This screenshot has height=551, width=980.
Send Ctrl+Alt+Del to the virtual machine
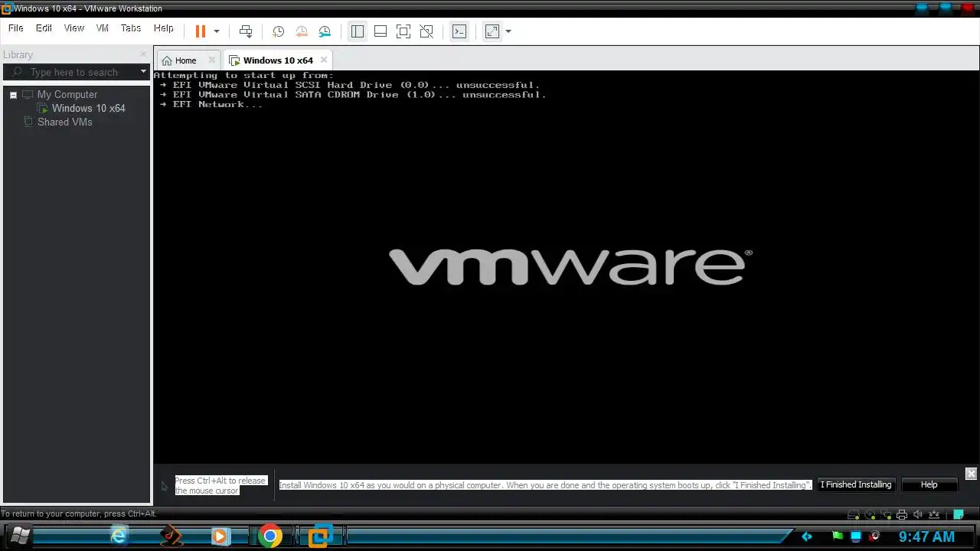coord(246,31)
